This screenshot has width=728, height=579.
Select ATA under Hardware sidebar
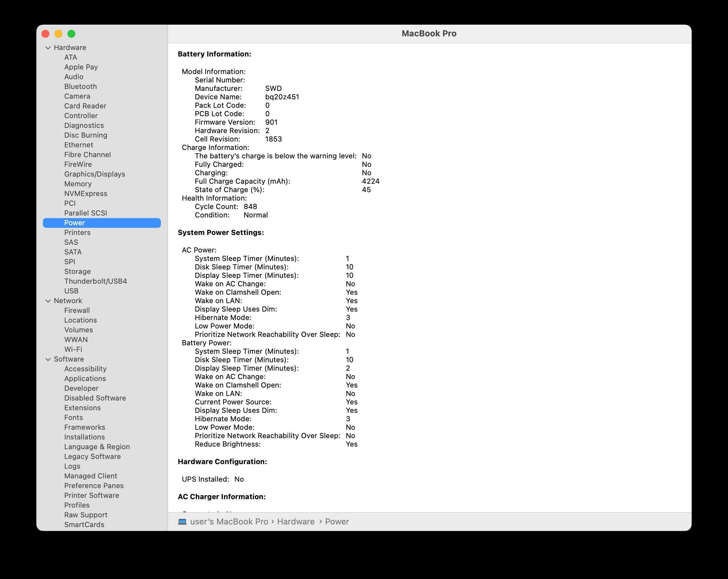click(71, 57)
